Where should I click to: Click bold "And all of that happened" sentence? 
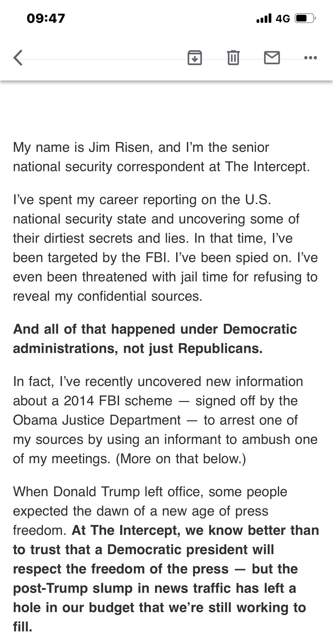pos(155,329)
